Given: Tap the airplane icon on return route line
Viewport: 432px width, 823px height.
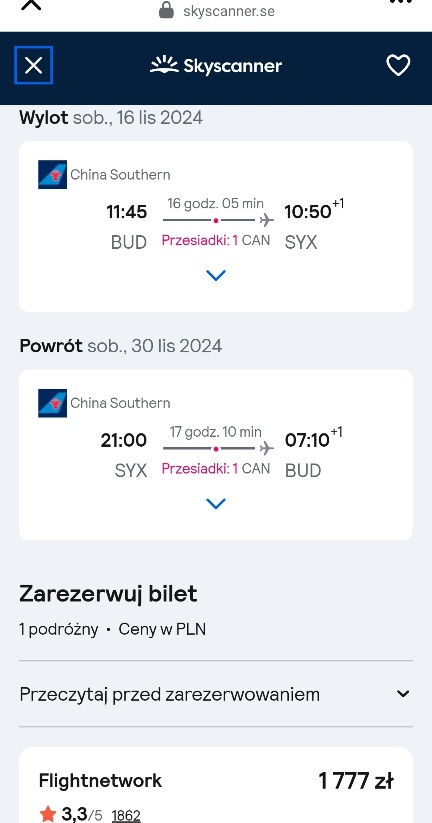Looking at the screenshot, I should click(x=267, y=448).
